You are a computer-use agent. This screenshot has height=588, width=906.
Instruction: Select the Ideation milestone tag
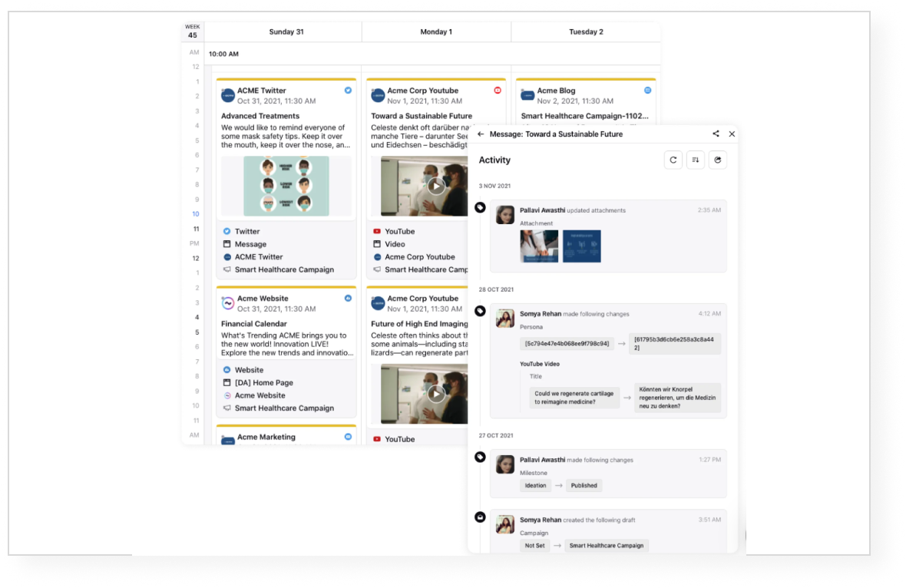coord(535,486)
